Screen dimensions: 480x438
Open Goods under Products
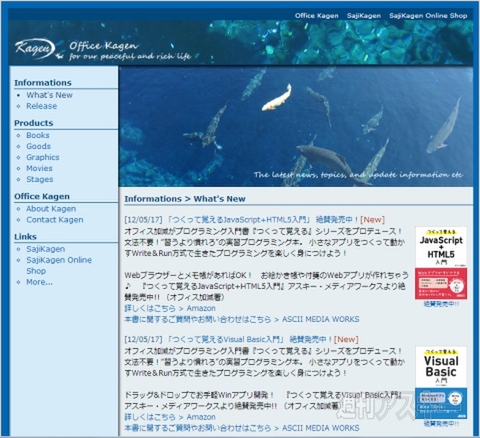point(38,146)
